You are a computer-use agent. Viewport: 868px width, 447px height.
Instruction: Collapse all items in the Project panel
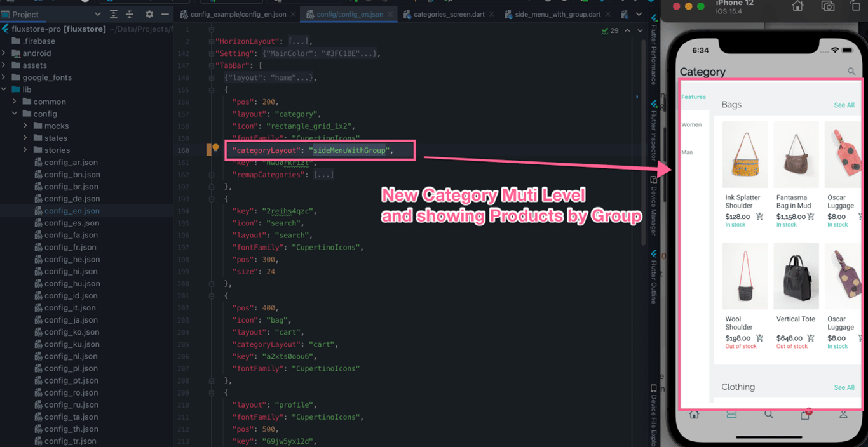[x=130, y=14]
